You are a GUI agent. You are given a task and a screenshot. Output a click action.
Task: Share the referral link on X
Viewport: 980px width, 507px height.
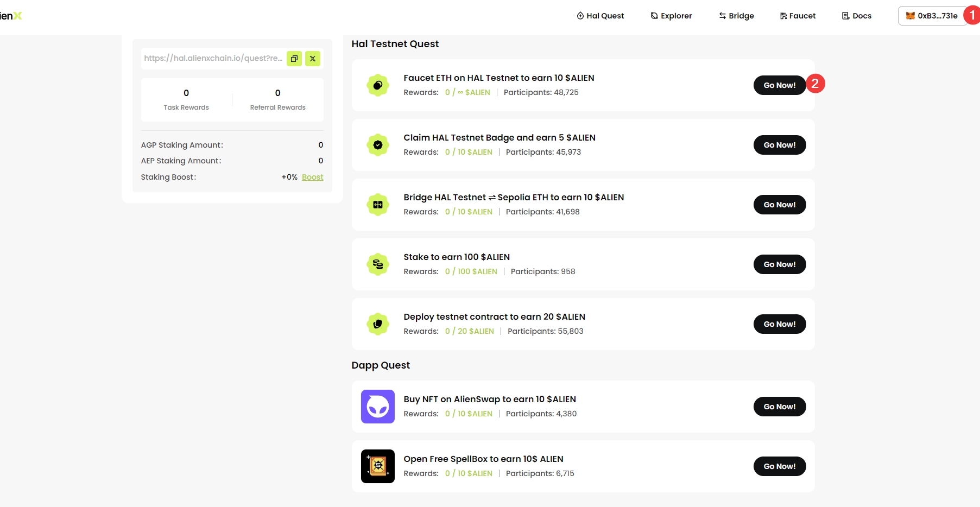(313, 59)
